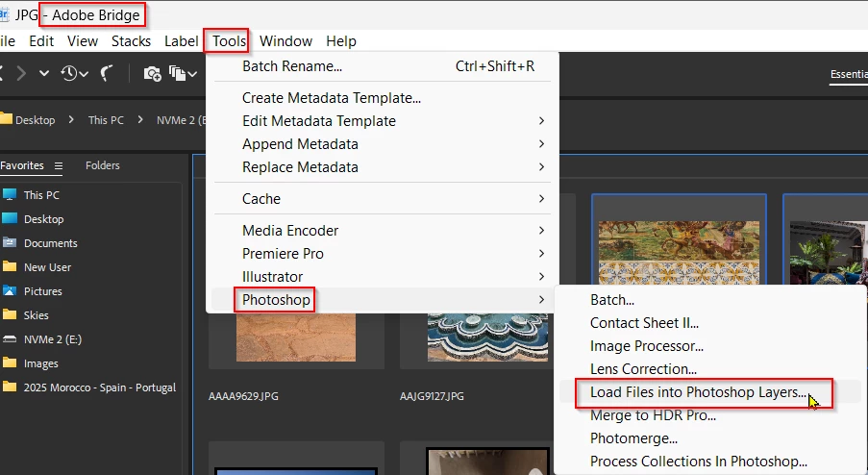Switch to the Favorites panel tab

pos(22,165)
